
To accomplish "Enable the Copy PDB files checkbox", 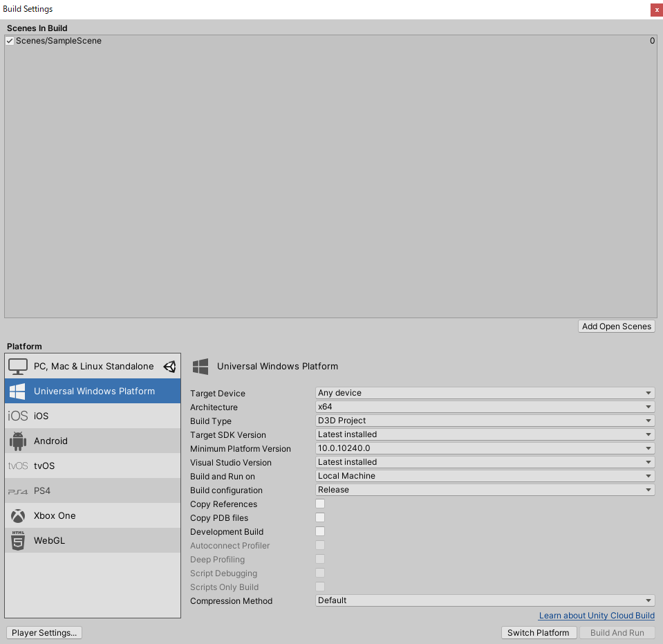I will (320, 517).
